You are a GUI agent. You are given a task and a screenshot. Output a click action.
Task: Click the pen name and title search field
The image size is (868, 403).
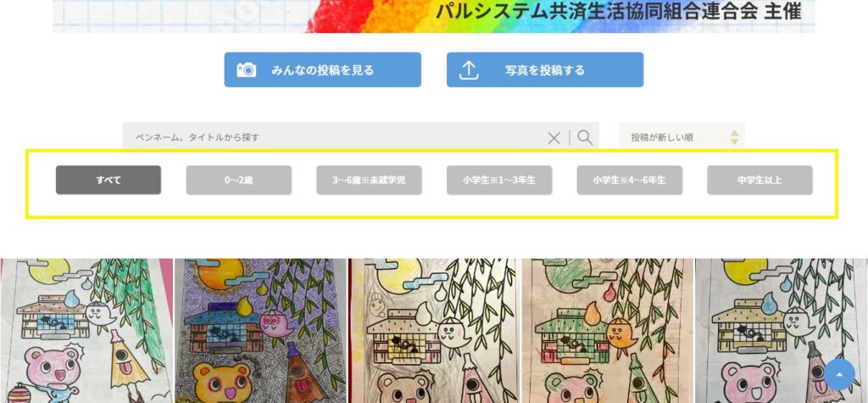coord(334,137)
